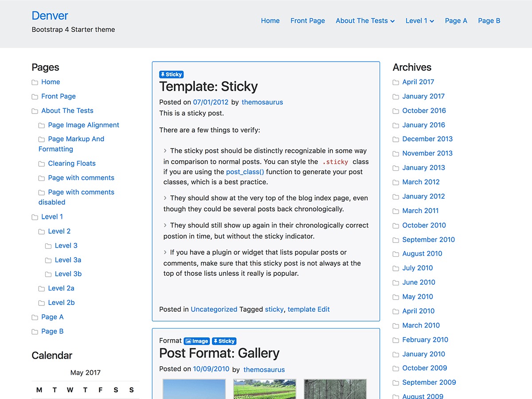Click the folder icon beside About The Tests

(35, 111)
